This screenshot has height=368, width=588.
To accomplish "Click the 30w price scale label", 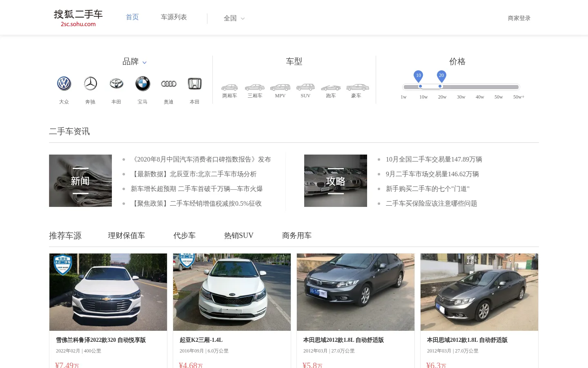I will point(461,97).
